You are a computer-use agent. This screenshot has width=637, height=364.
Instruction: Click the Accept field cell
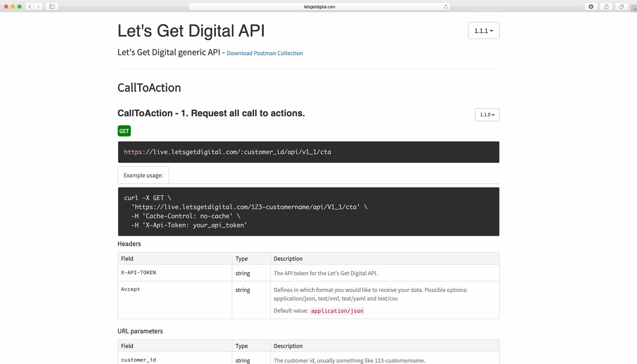[175, 300]
